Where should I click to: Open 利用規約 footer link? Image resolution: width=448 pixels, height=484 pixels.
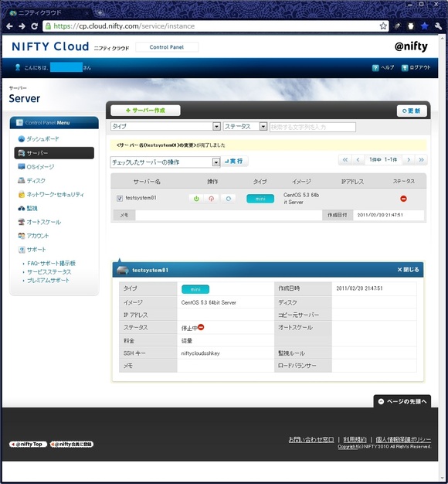[355, 440]
